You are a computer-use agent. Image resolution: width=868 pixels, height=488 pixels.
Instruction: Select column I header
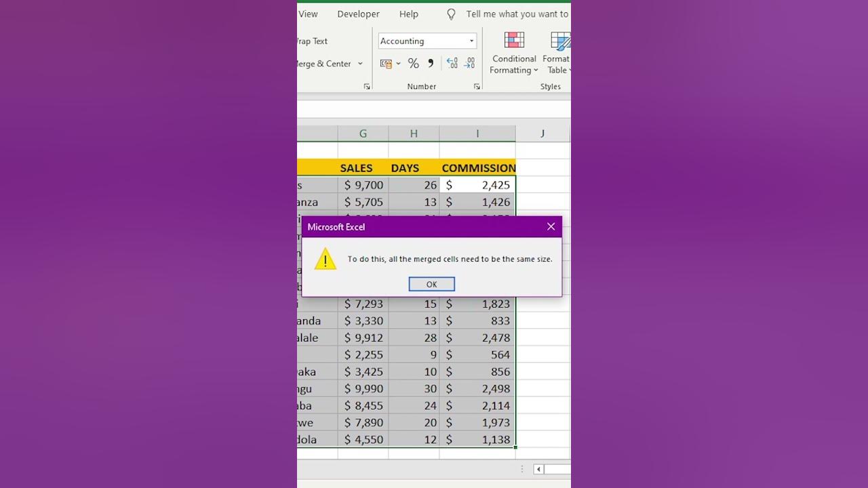click(x=477, y=134)
